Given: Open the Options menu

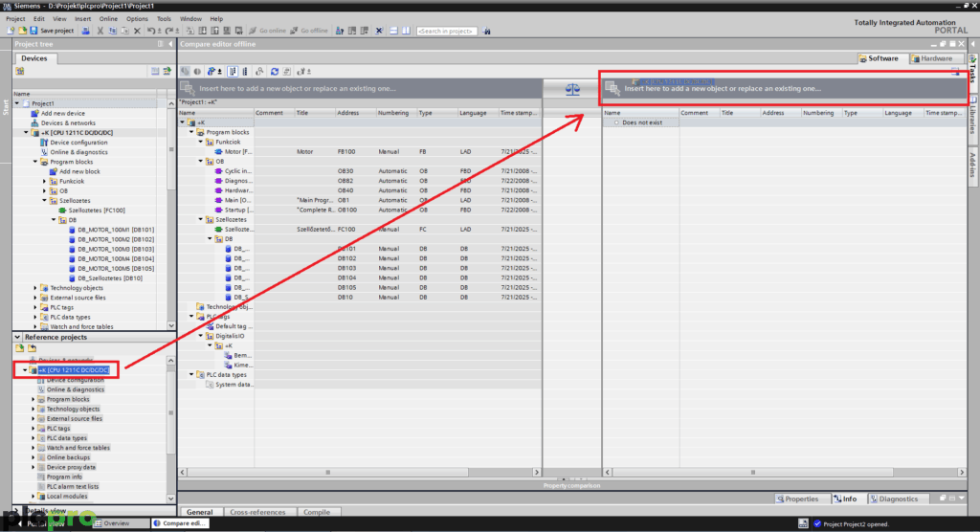Looking at the screenshot, I should pos(137,19).
